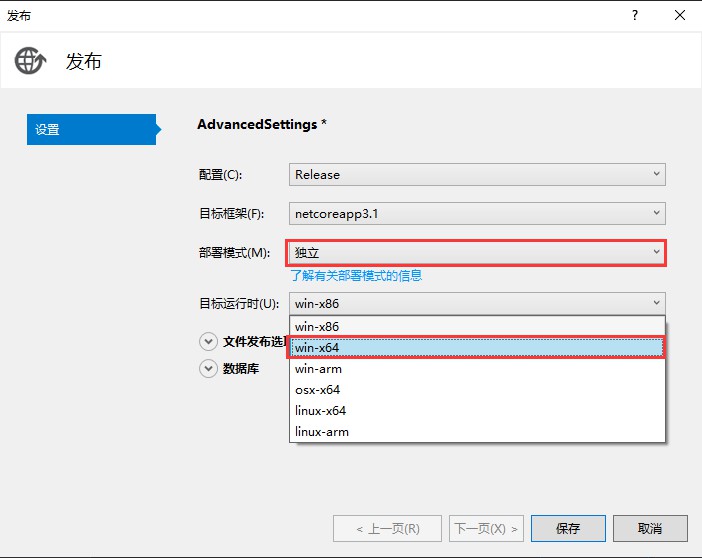Screen dimensions: 702x558
Task: Close the 发布 dialog window
Action: 680,16
